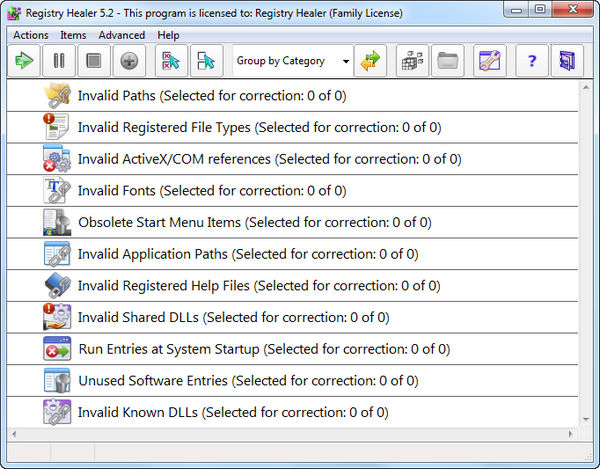Viewport: 600px width, 469px height.
Task: Click the registry cubes toolbar icon
Action: [x=412, y=61]
